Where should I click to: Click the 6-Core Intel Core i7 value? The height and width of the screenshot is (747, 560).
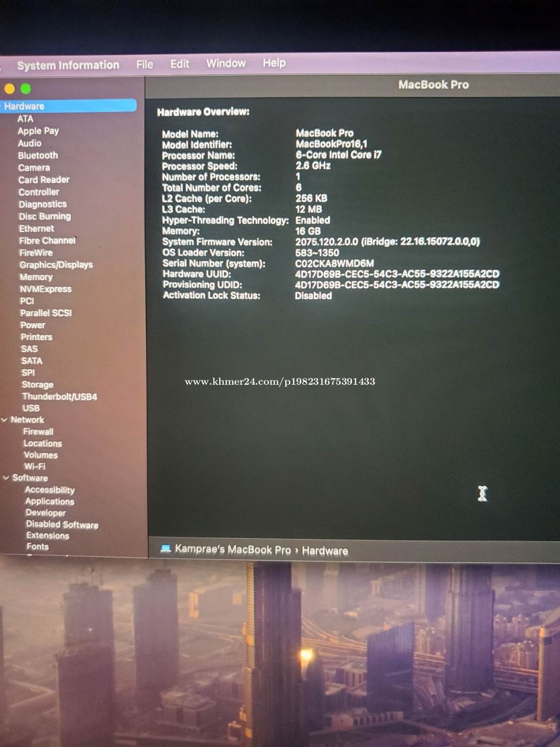[339, 155]
